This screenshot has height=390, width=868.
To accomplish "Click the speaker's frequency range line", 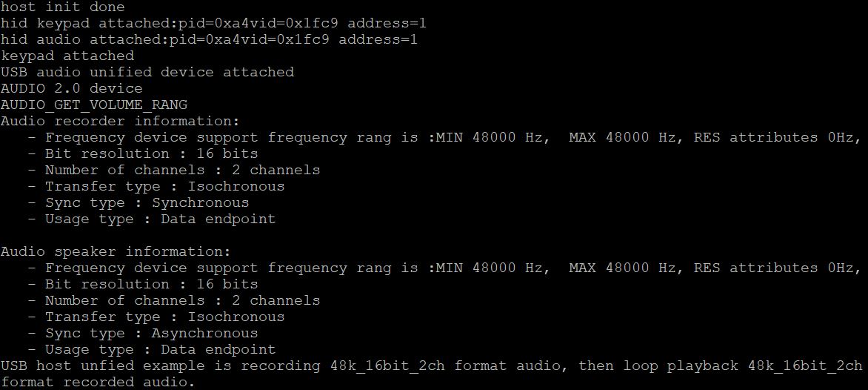I will (444, 268).
